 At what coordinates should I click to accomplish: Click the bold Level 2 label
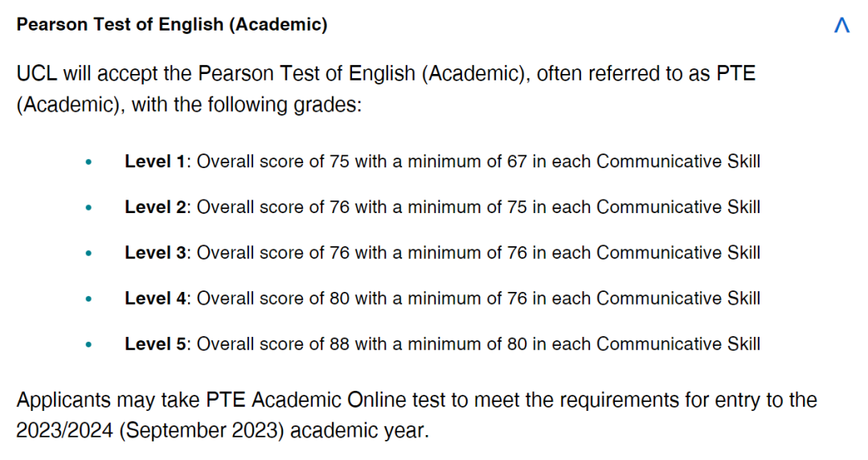pyautogui.click(x=155, y=207)
